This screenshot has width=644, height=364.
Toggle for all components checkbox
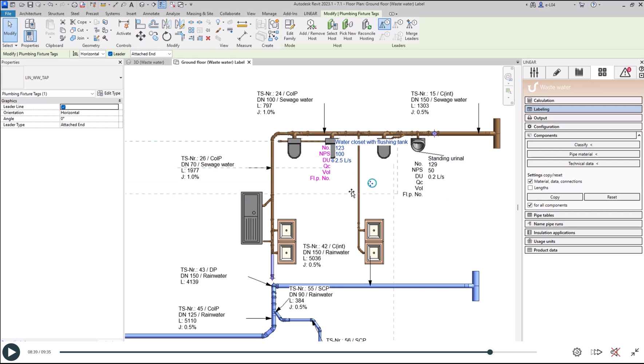(x=530, y=205)
